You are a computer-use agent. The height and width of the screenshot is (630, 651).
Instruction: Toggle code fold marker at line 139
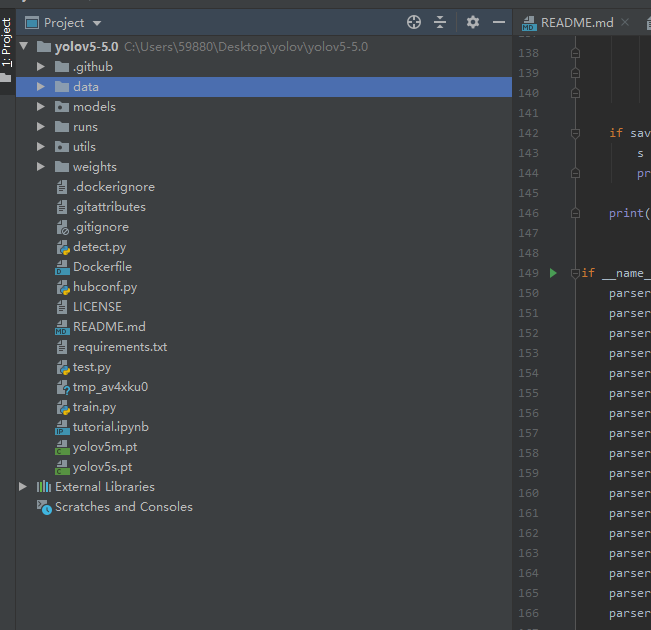575,73
